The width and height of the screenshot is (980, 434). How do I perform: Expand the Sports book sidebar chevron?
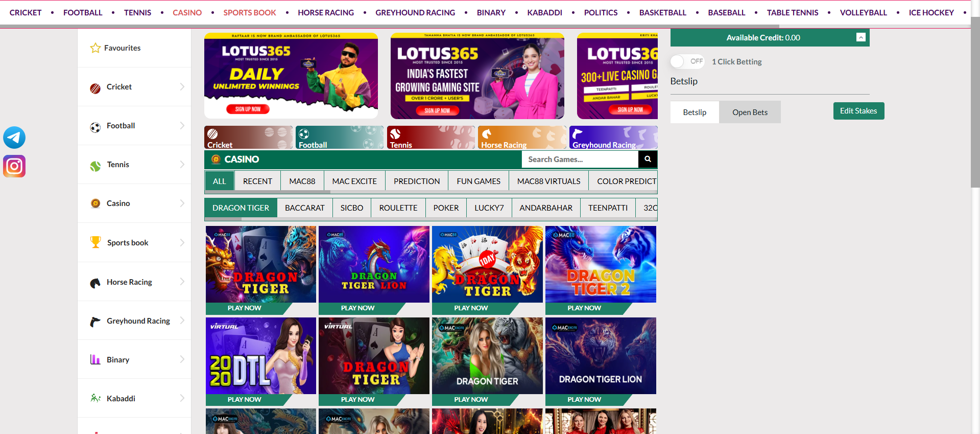coord(182,242)
